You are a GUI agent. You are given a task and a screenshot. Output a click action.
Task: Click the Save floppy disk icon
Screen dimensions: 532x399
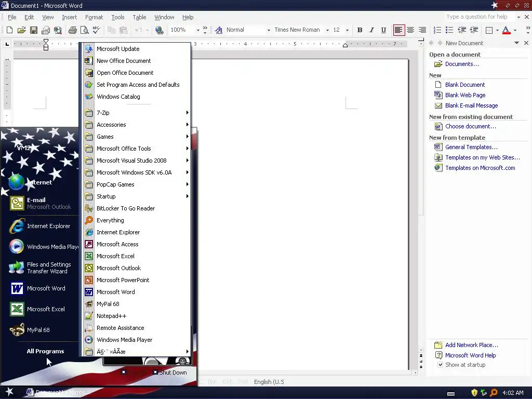34,30
